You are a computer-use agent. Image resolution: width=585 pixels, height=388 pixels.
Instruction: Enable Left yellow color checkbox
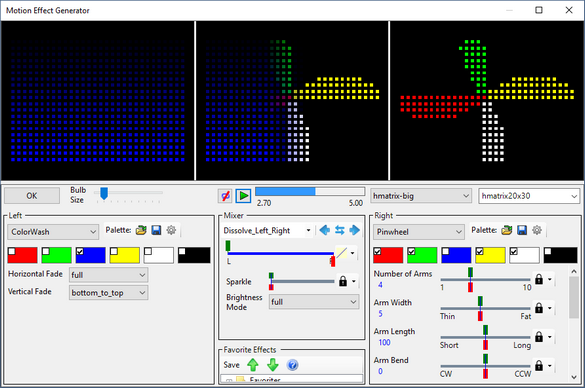coord(114,251)
